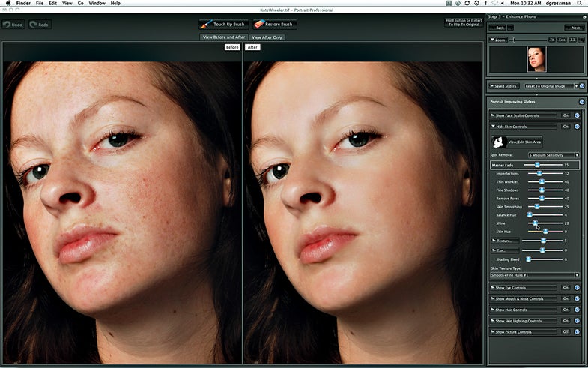Open Spot Removal sensitivity dropdown

(554, 155)
